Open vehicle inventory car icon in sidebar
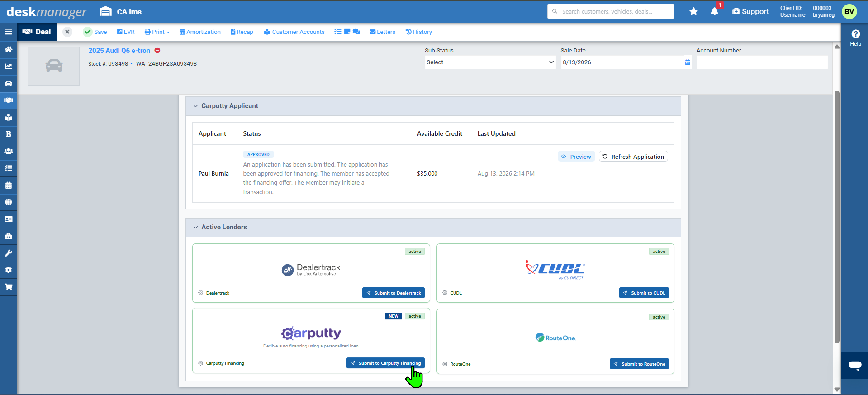The image size is (868, 395). coord(8,83)
